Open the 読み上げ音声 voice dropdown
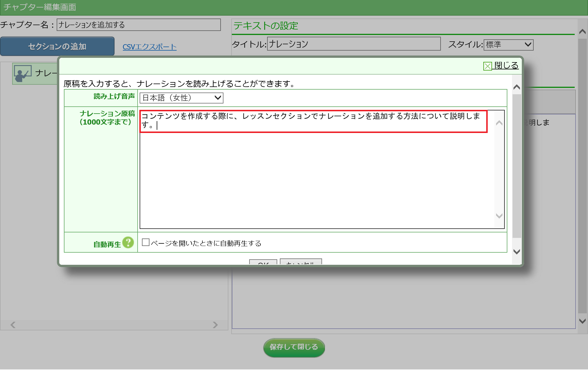Image resolution: width=588 pixels, height=370 pixels. tap(181, 98)
